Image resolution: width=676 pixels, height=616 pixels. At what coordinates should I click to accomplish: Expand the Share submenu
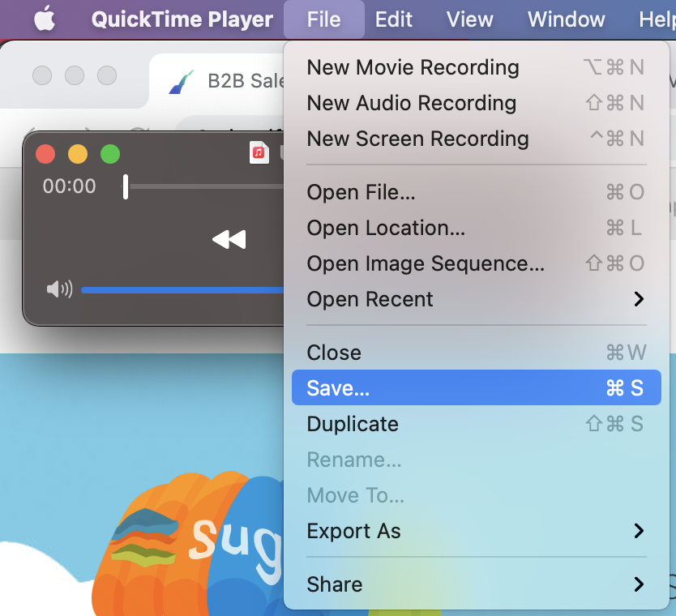point(477,584)
